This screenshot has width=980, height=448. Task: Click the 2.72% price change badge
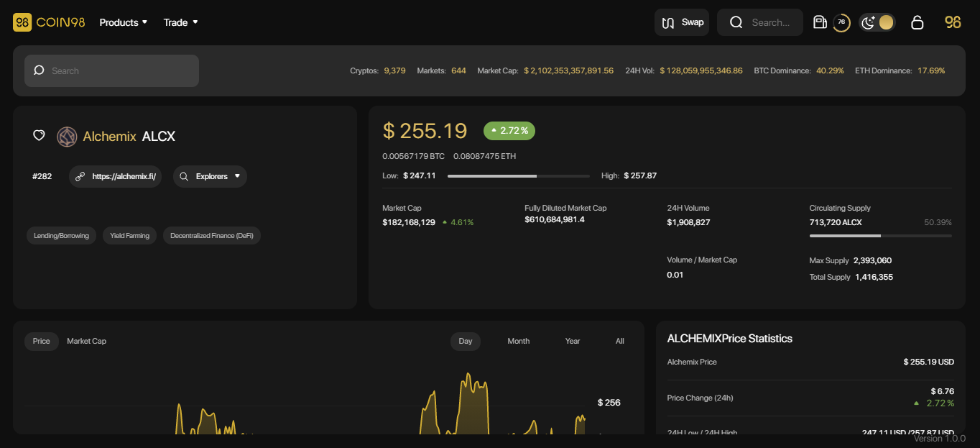[509, 131]
